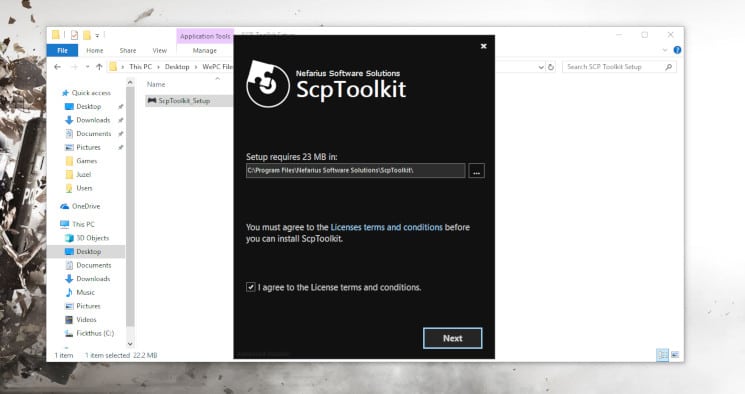
Task: Switch to large icons view in status bar
Action: point(675,355)
